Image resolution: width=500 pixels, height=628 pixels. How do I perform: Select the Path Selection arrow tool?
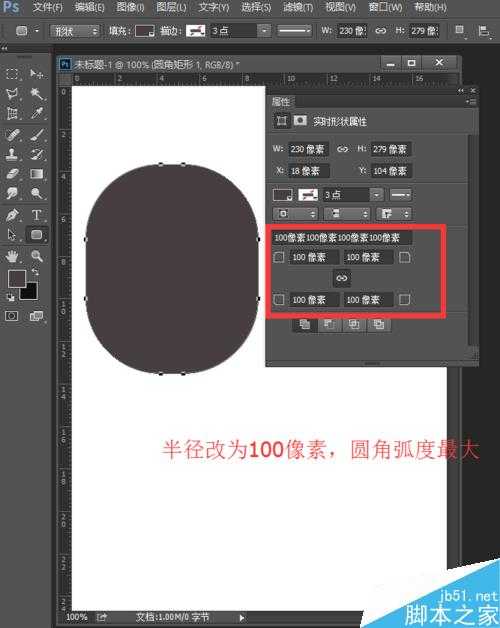(12, 235)
